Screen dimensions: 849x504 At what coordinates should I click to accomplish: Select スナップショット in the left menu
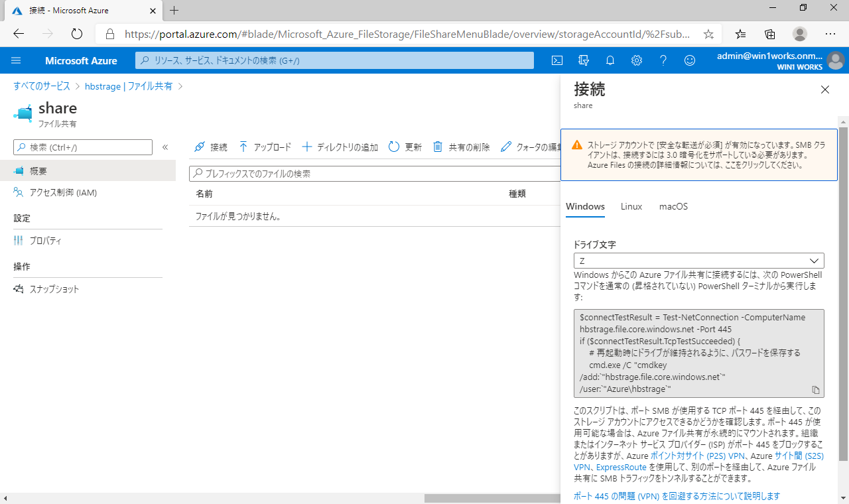coord(88,289)
